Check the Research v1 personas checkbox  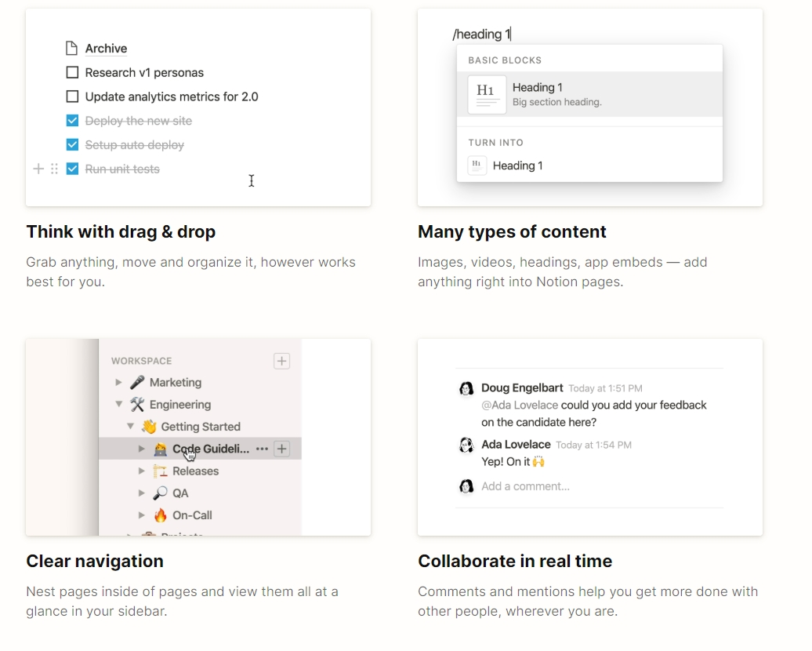point(72,72)
